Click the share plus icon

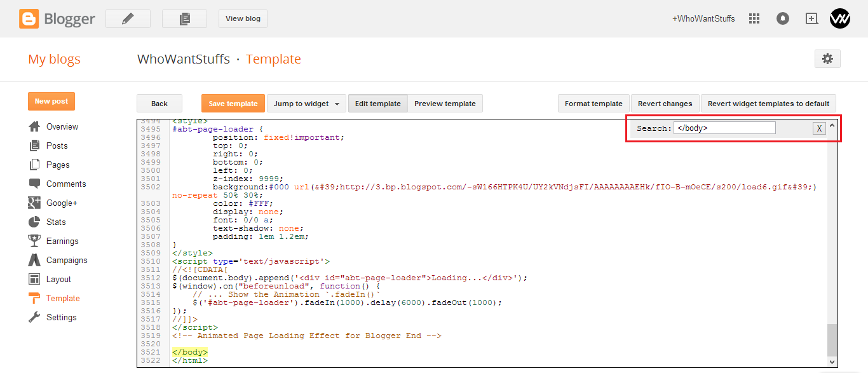811,18
